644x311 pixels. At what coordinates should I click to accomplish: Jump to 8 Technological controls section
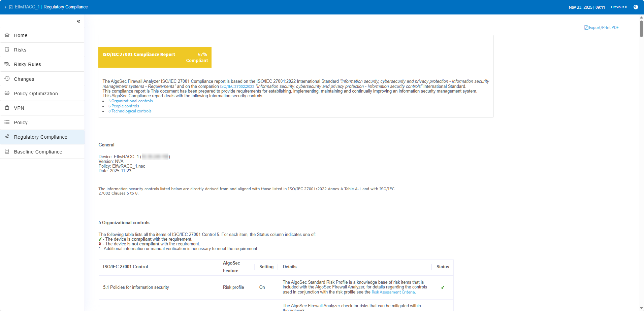(x=130, y=111)
